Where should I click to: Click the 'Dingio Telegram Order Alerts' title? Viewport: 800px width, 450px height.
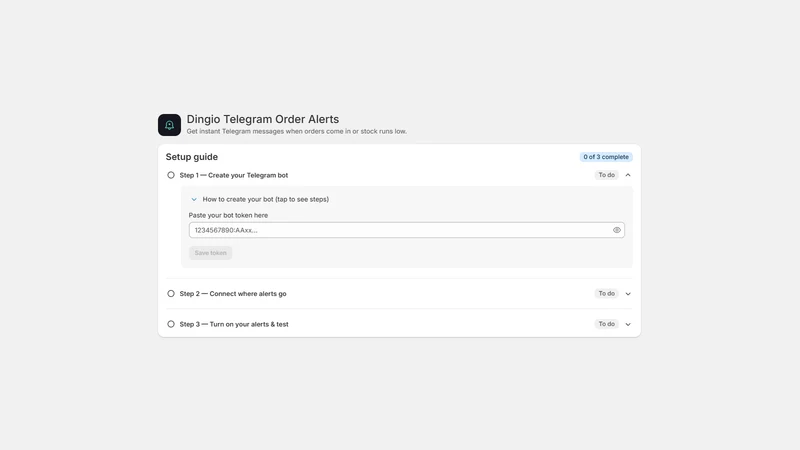[263, 119]
